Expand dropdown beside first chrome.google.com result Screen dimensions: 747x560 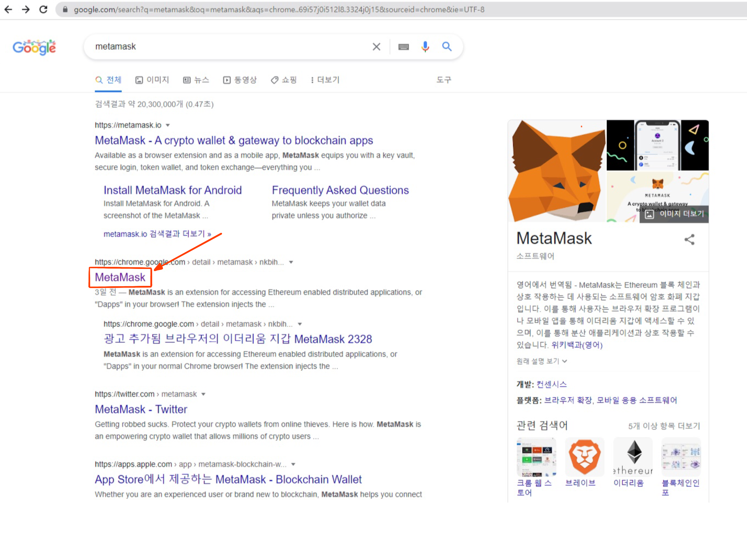coord(291,262)
